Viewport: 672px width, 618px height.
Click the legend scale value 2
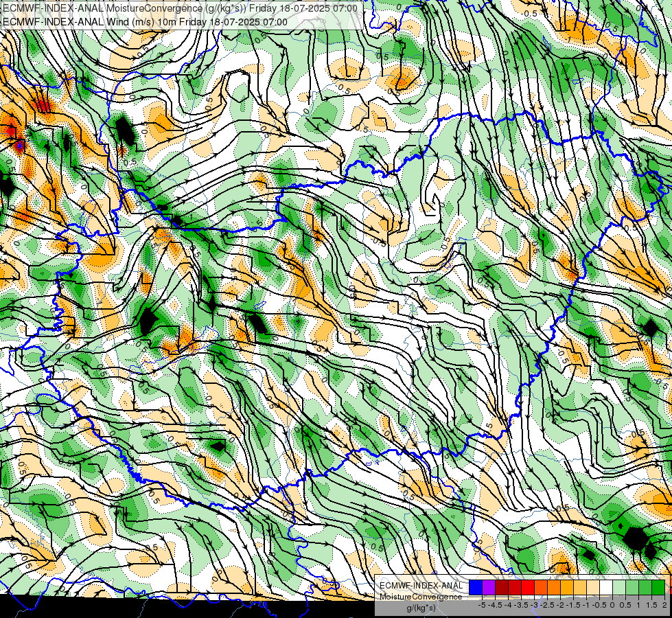coord(664,605)
